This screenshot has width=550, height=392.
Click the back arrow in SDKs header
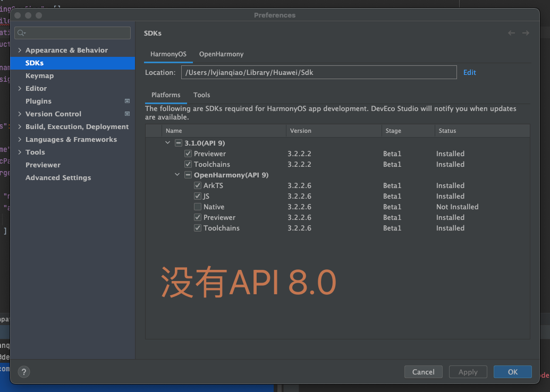coord(511,33)
